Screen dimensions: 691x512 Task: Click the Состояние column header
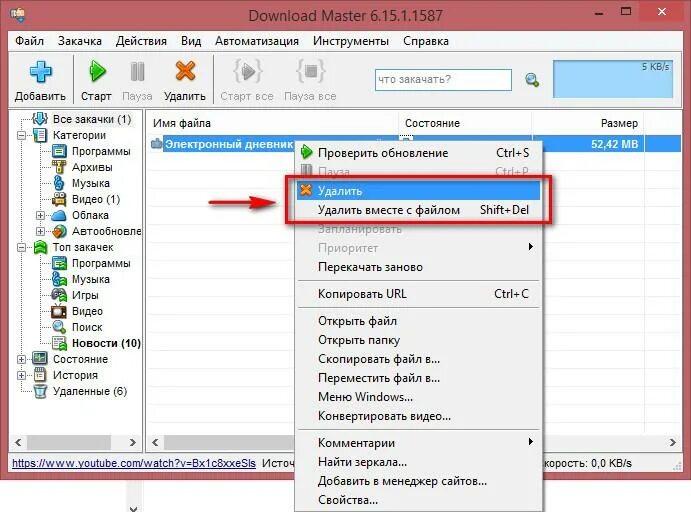pyautogui.click(x=465, y=123)
